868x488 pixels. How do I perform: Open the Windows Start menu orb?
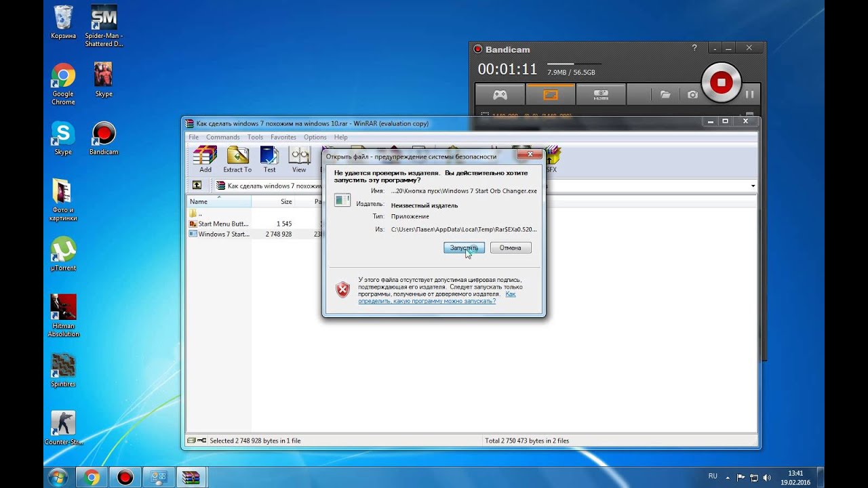[x=58, y=476]
